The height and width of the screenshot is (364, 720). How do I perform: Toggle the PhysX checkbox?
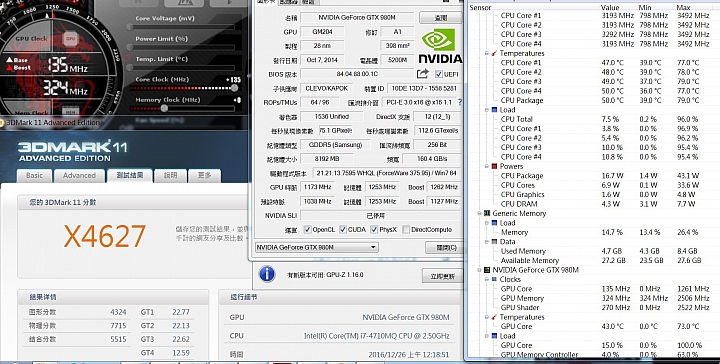374,230
